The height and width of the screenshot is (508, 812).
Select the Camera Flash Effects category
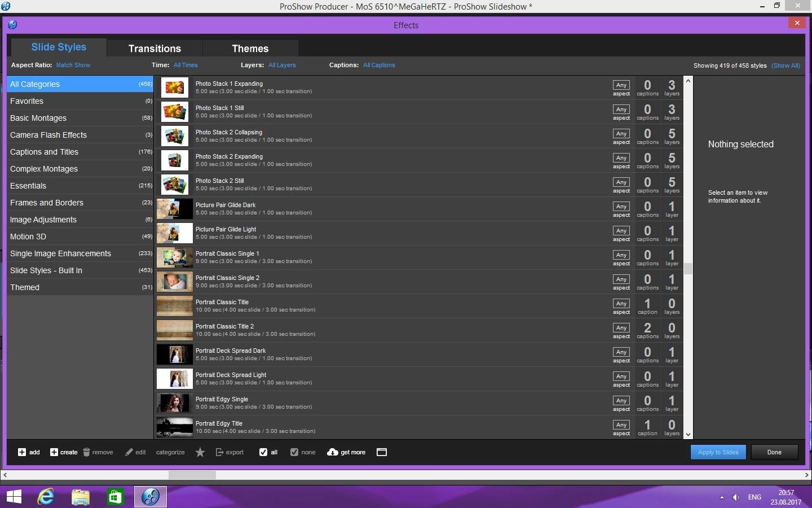tap(80, 135)
